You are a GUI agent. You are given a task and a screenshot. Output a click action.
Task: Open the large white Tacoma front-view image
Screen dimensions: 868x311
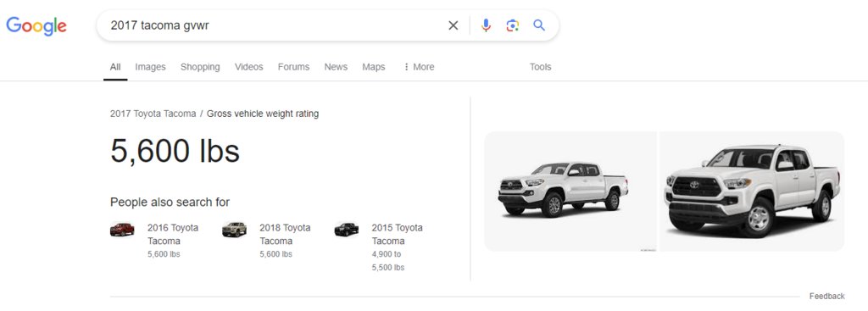pyautogui.click(x=752, y=192)
